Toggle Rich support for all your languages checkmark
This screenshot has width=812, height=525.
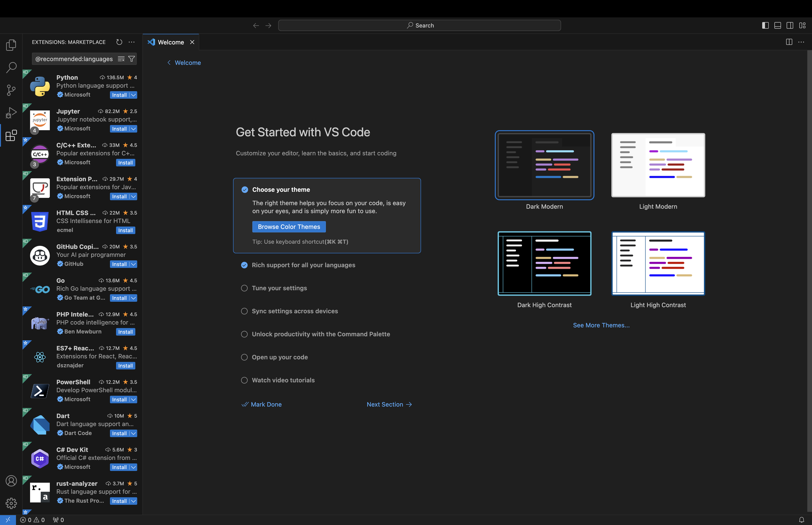click(x=244, y=265)
